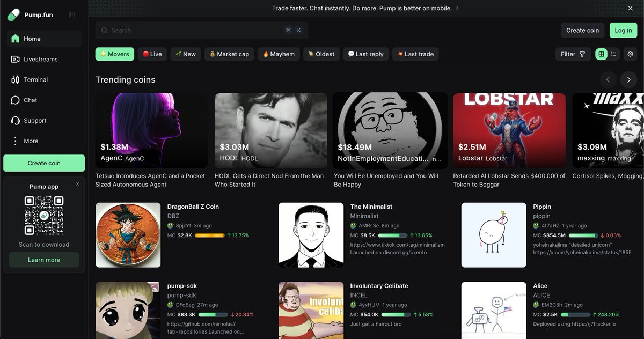Screen dimensions: 644x339
Task: Select the Market cap filter tab
Action: pos(229,54)
